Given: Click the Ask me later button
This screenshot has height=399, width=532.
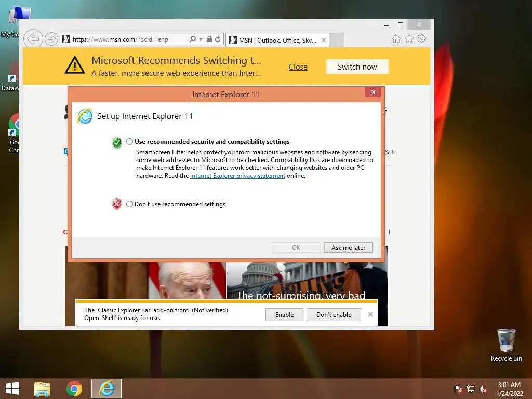Looking at the screenshot, I should pyautogui.click(x=348, y=248).
